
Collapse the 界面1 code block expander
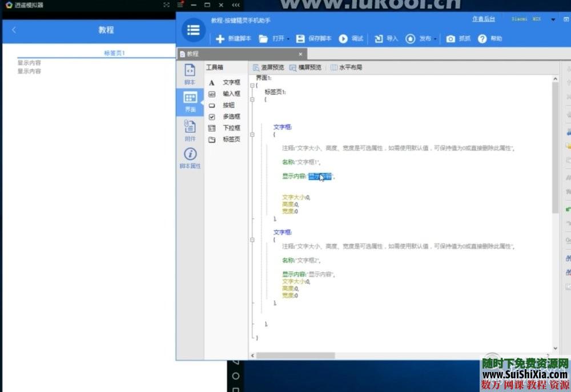tap(252, 84)
